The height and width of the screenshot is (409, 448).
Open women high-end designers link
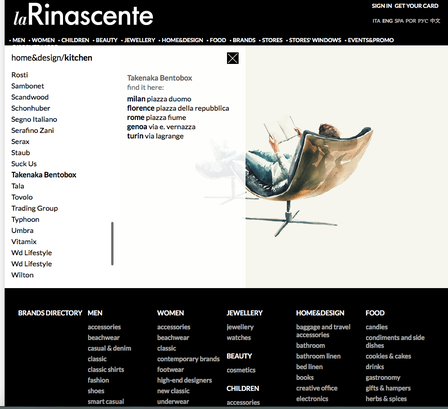pyautogui.click(x=185, y=380)
